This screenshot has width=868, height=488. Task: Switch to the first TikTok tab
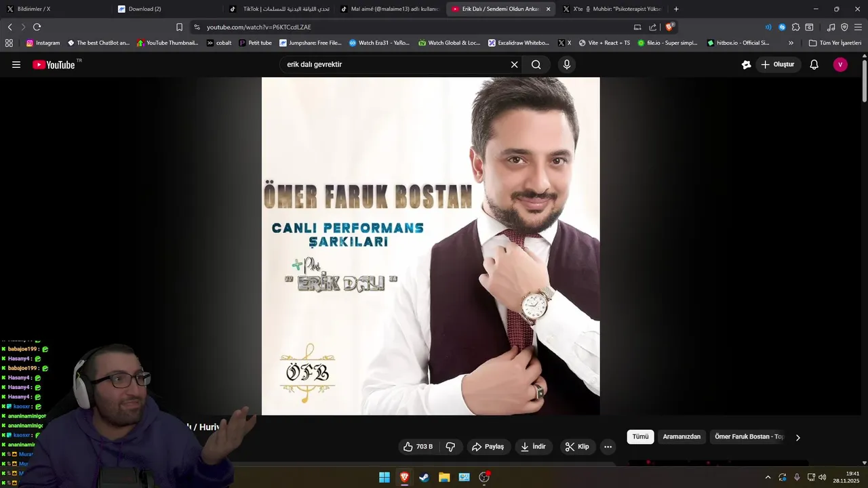[x=279, y=9]
